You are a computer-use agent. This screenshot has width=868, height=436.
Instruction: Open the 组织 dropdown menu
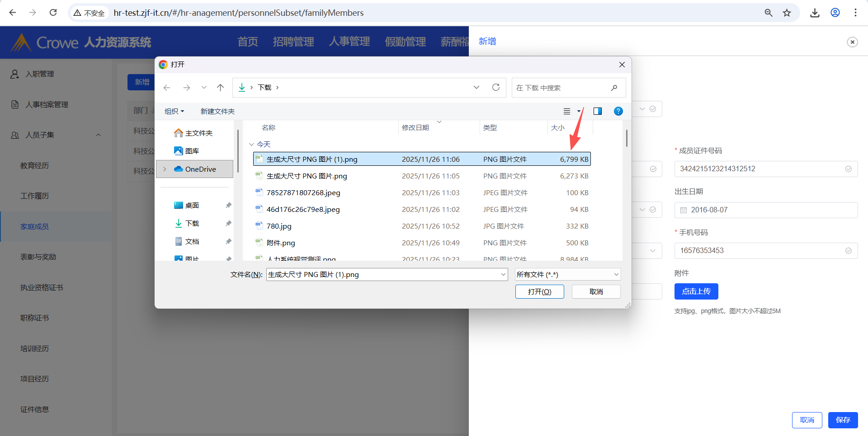pos(174,111)
